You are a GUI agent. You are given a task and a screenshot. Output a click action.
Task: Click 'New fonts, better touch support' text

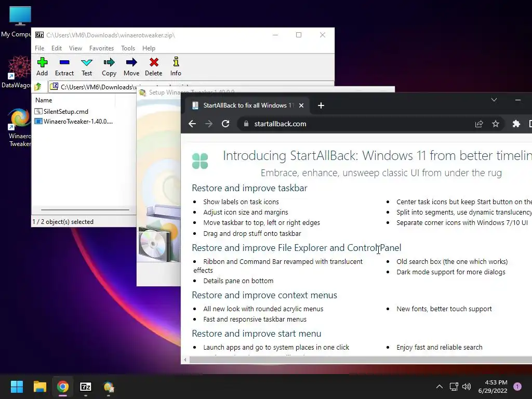[444, 309]
